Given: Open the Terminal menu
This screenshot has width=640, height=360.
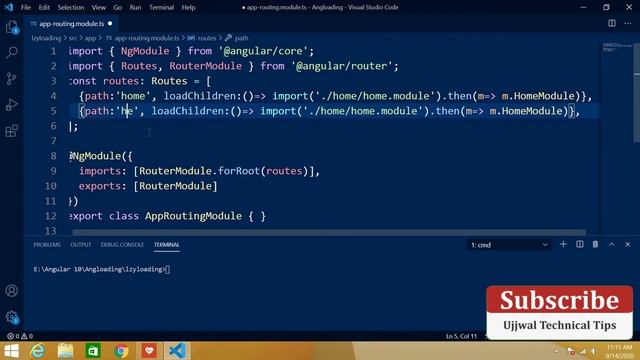Looking at the screenshot, I should coord(161,7).
